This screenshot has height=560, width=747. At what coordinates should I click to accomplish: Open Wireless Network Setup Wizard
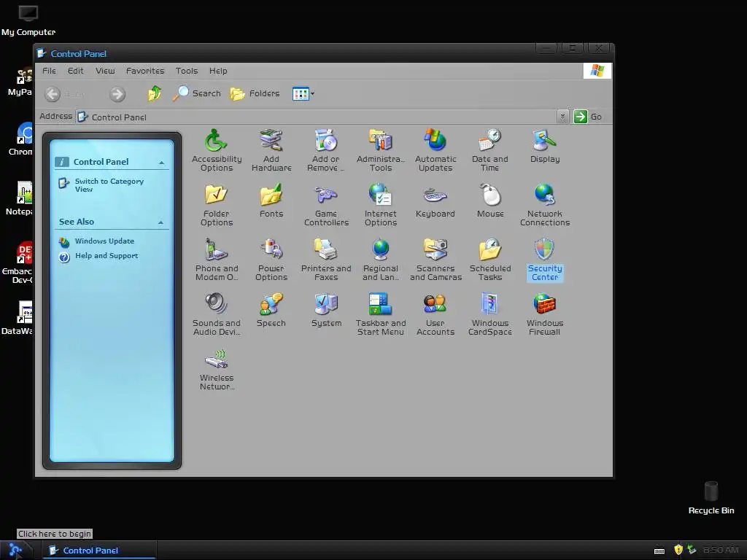click(x=216, y=368)
